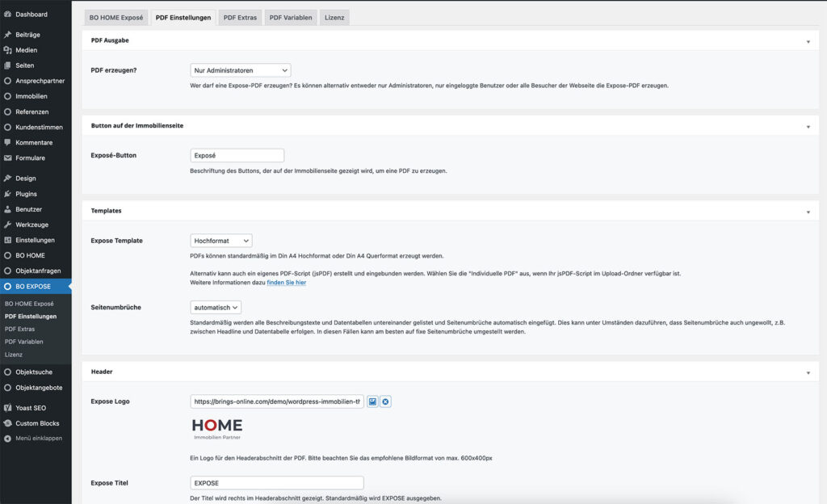
Task: Collapse the Header section chevron
Action: (x=807, y=372)
